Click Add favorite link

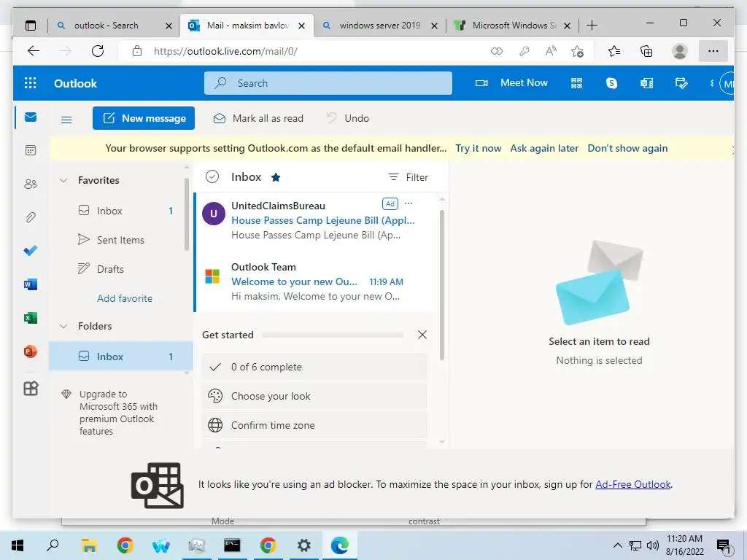125,298
